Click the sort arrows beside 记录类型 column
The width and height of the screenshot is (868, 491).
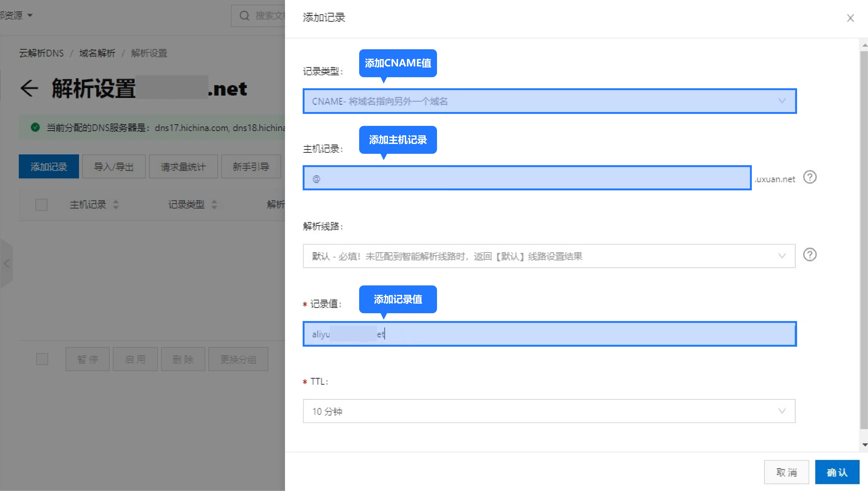tap(214, 204)
